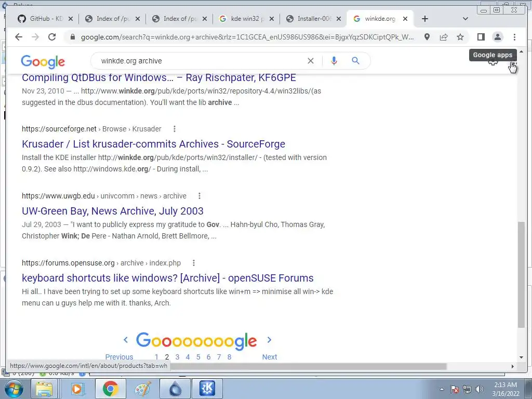532x399 pixels.
Task: Start voice search with the microphone icon
Action: (x=334, y=61)
